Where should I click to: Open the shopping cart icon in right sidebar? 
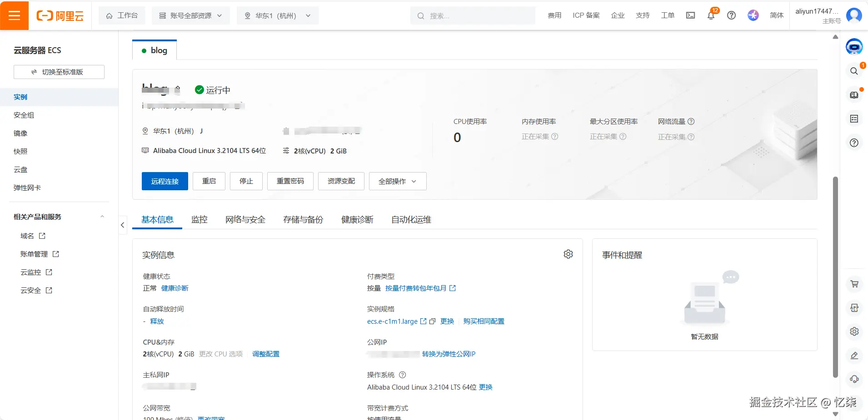click(854, 284)
